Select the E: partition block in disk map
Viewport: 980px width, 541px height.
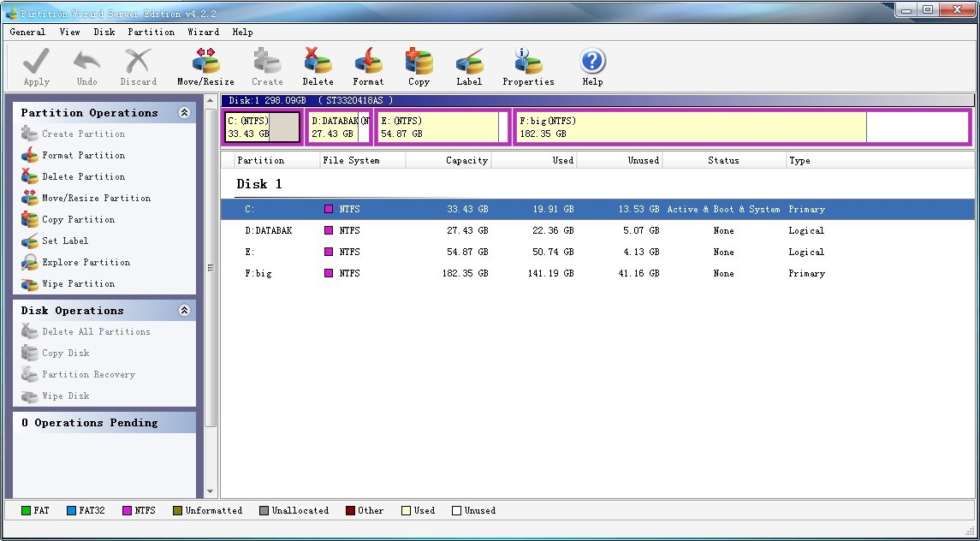coord(442,127)
